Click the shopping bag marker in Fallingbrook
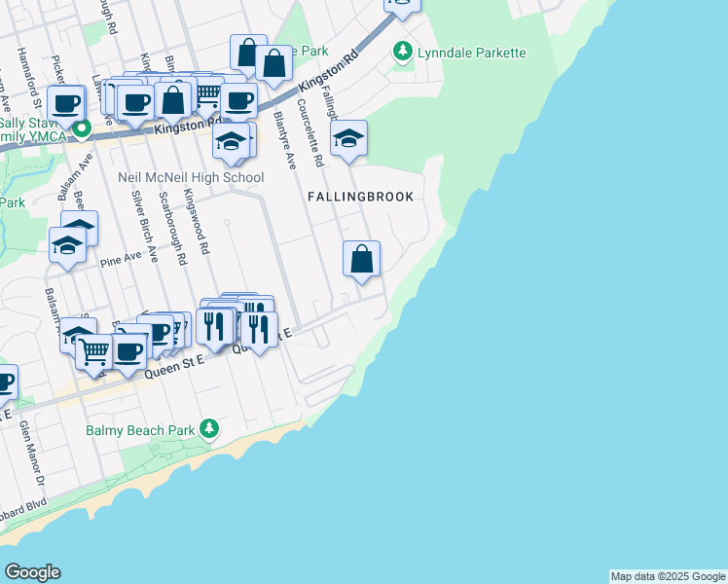728x584 pixels. (x=362, y=262)
